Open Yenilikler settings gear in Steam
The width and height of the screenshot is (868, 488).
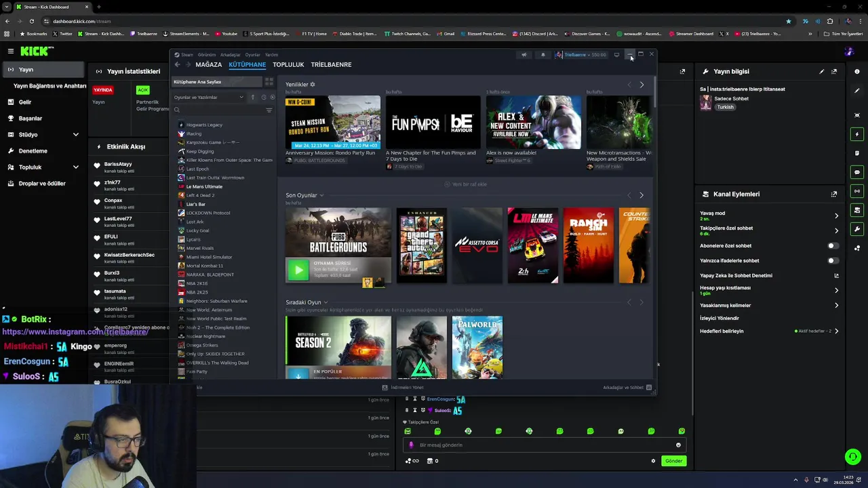[x=313, y=85]
